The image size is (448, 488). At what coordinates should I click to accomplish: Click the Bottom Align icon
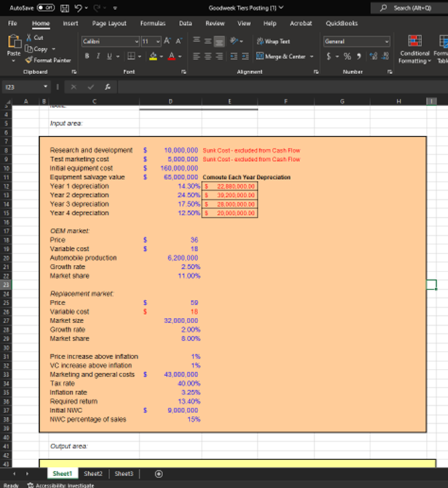click(219, 41)
